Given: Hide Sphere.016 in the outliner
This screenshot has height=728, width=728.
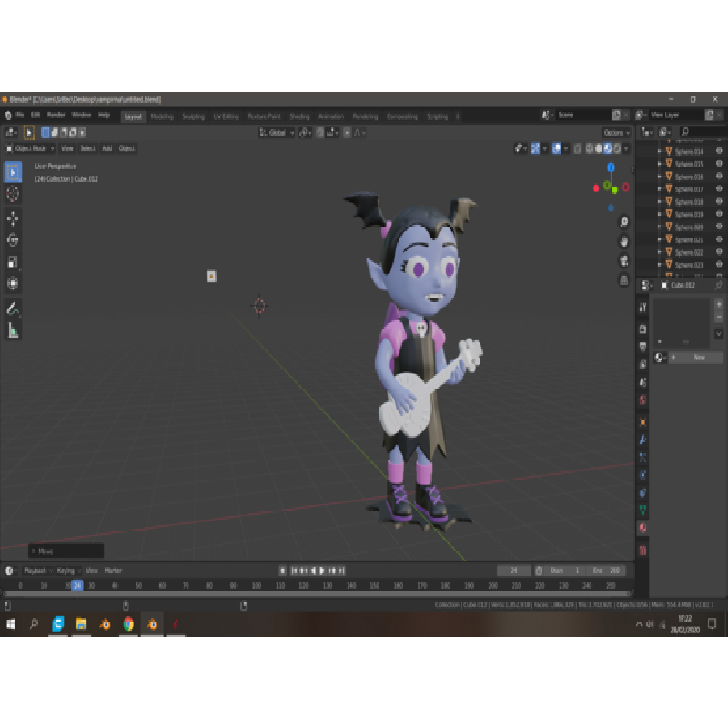Looking at the screenshot, I should pos(719,176).
